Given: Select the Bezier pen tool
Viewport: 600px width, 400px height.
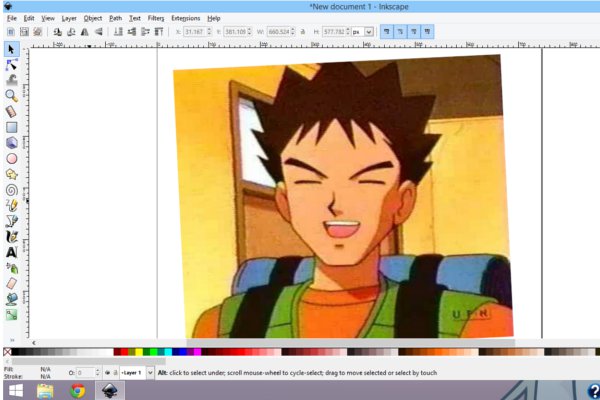Looking at the screenshot, I should click(11, 221).
